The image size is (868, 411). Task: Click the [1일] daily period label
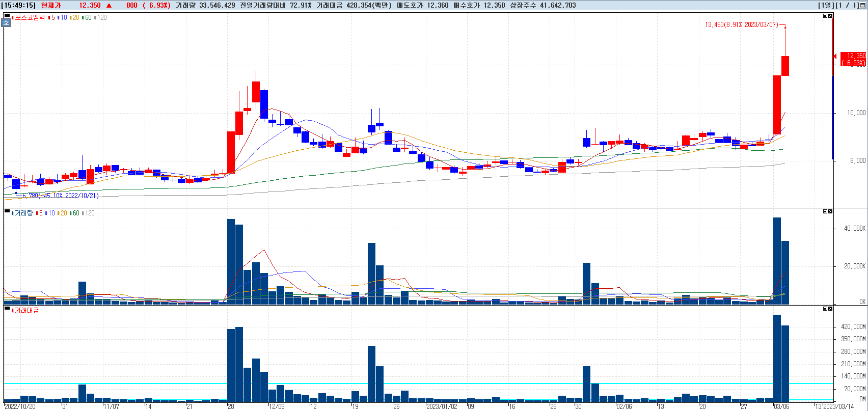pos(825,5)
